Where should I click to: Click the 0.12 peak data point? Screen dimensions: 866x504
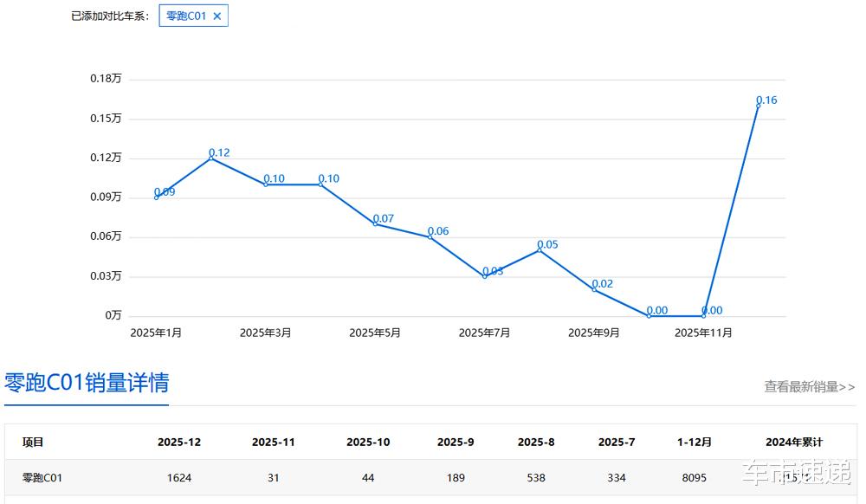(211, 158)
